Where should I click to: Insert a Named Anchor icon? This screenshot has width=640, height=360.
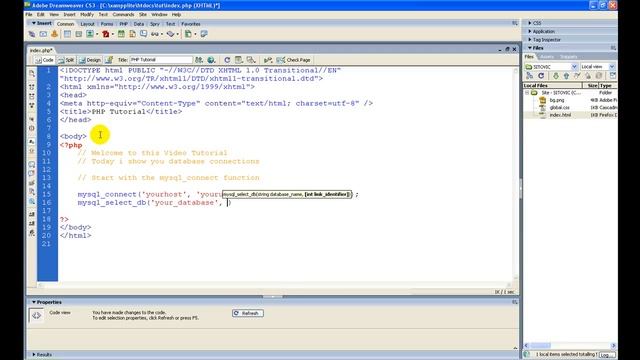point(54,34)
